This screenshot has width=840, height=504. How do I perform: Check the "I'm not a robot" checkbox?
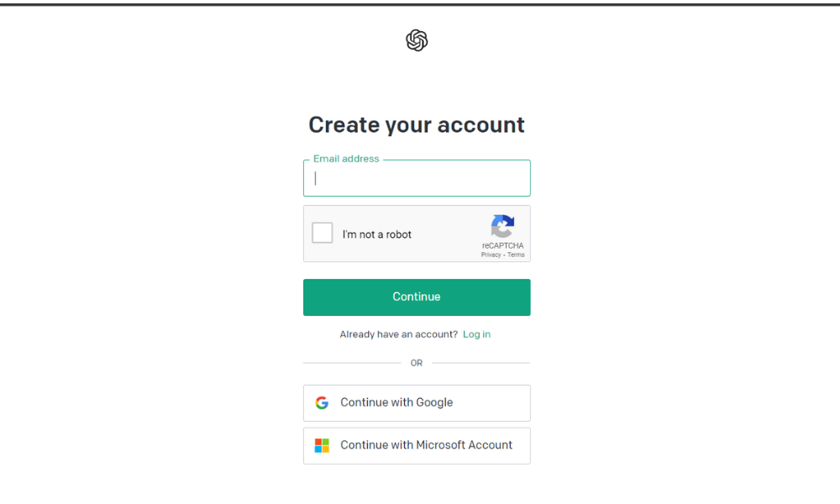[x=323, y=234]
